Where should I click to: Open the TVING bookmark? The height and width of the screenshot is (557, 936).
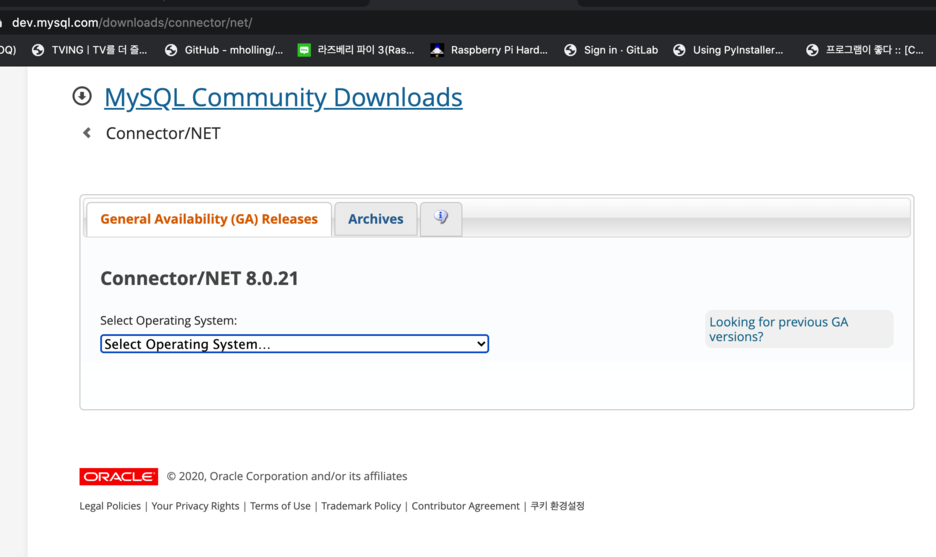click(x=90, y=50)
